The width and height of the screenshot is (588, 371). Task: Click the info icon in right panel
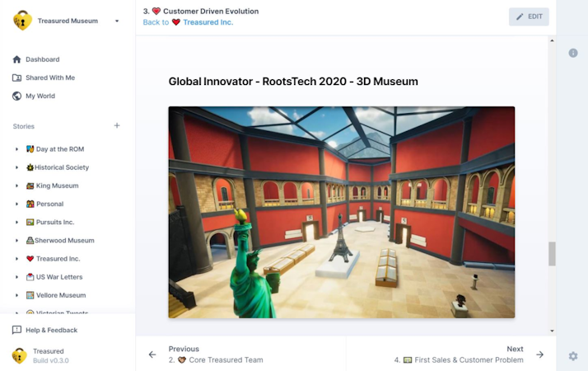point(573,53)
